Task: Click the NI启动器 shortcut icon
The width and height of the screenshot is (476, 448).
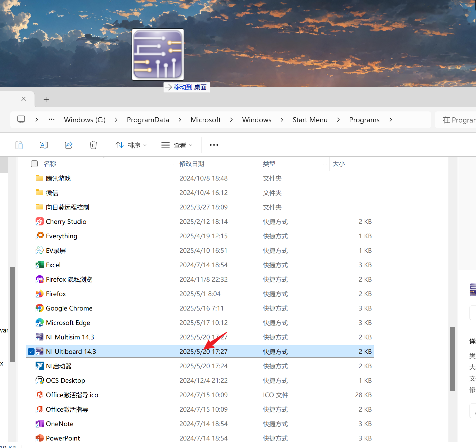Action: 39,366
